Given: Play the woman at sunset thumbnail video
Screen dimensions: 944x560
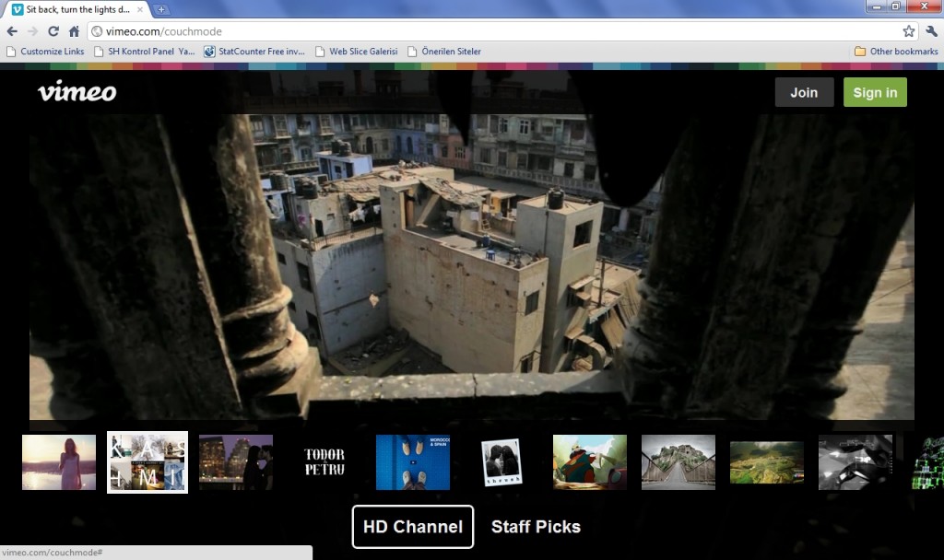Looking at the screenshot, I should coord(59,462).
